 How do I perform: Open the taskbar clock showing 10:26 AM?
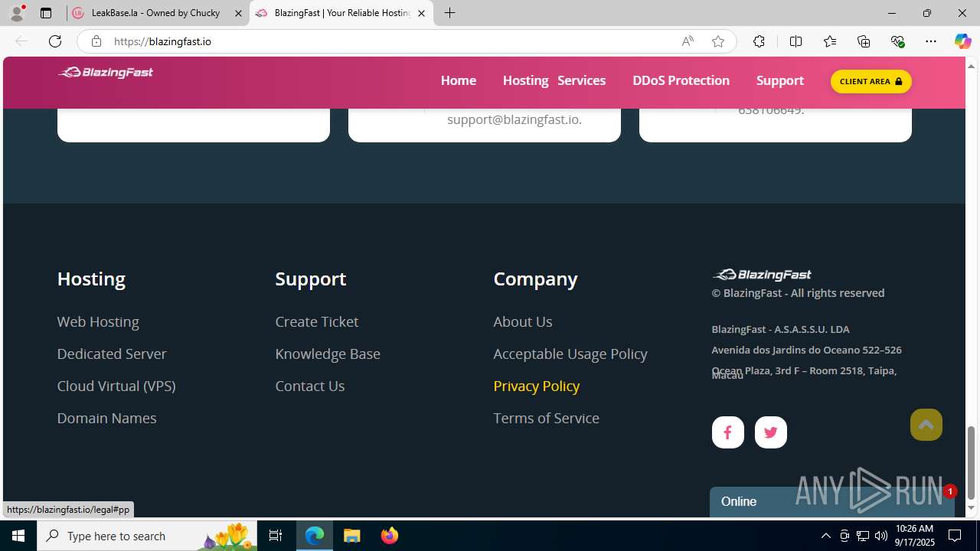915,536
